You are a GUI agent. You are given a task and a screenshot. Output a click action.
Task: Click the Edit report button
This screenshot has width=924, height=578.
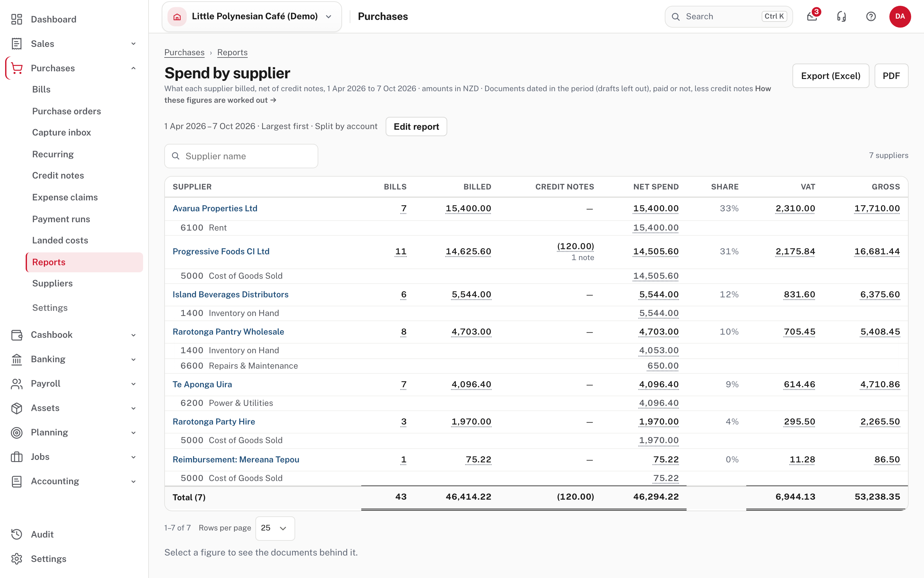416,127
